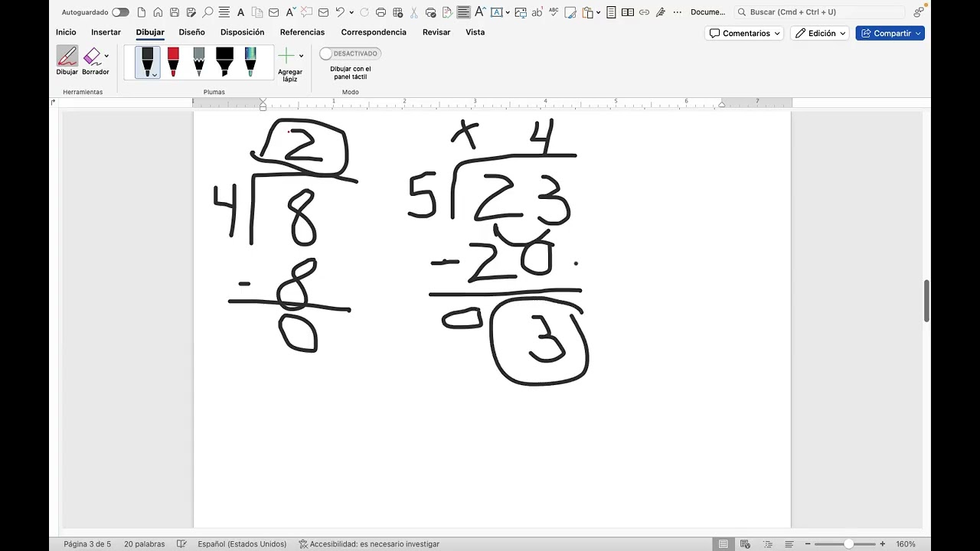
Task: Click the printer icon
Action: (x=381, y=12)
